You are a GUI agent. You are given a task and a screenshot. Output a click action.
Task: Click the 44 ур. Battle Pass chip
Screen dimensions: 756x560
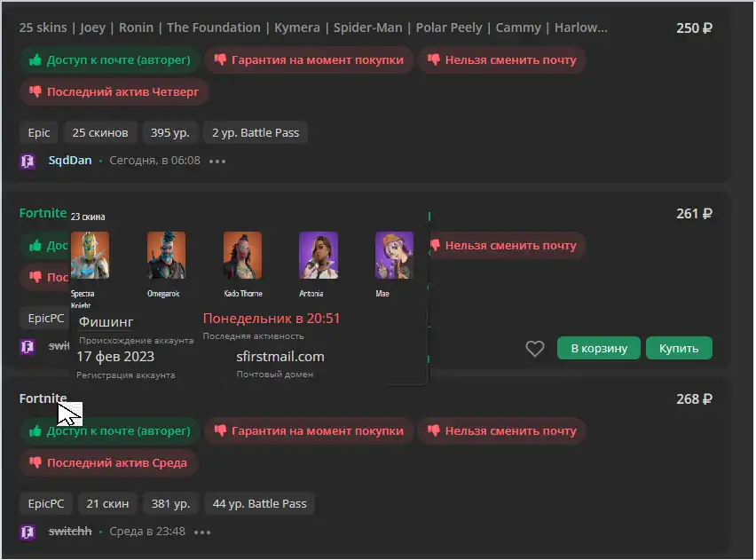click(x=259, y=503)
